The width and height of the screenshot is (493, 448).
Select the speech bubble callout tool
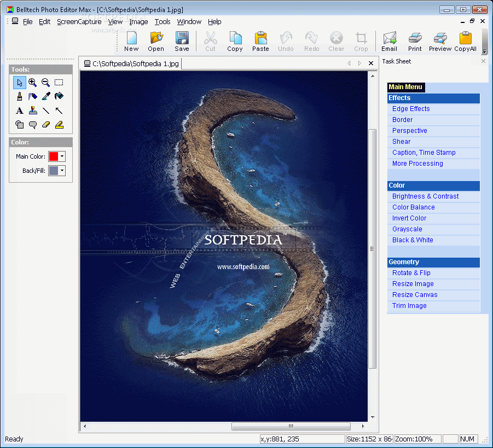coord(32,125)
